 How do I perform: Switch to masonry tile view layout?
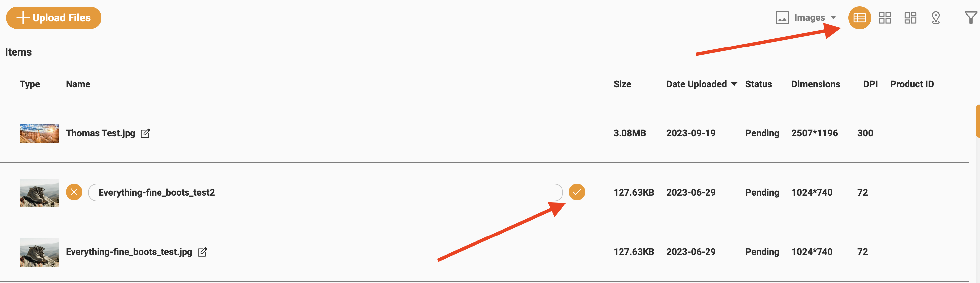click(910, 18)
